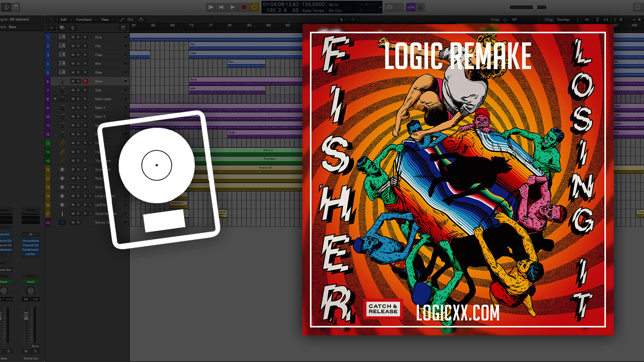Click the Waveform Zoom icon
The height and width of the screenshot is (362, 644).
click(587, 20)
